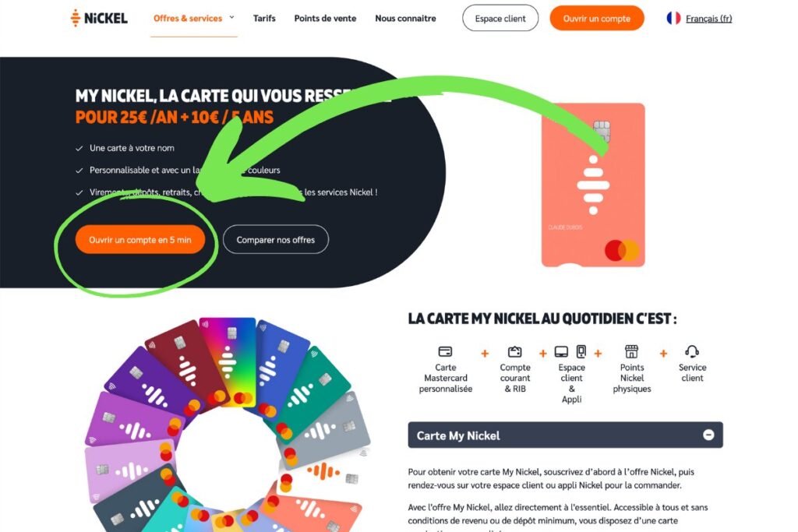Open the Nous connaître menu
798x532 pixels.
pos(405,19)
